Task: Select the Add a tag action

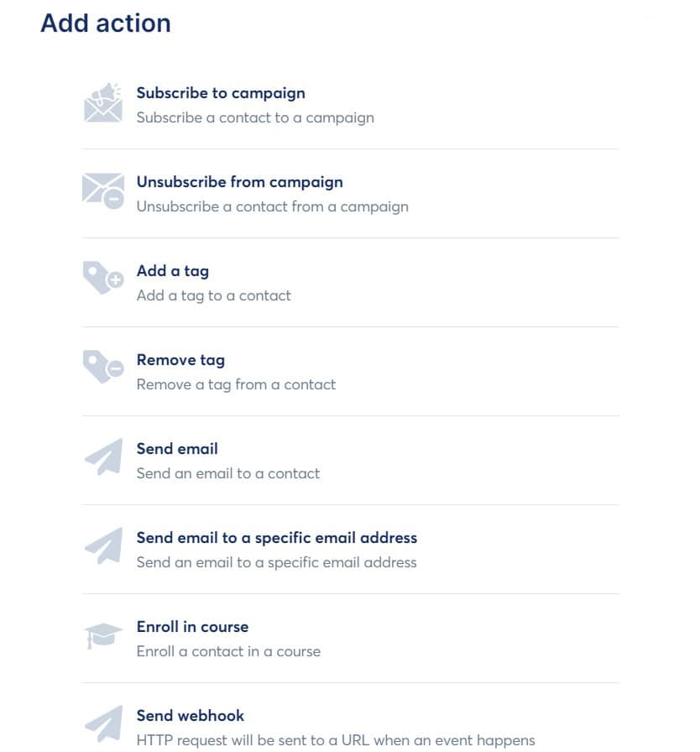Action: click(173, 271)
